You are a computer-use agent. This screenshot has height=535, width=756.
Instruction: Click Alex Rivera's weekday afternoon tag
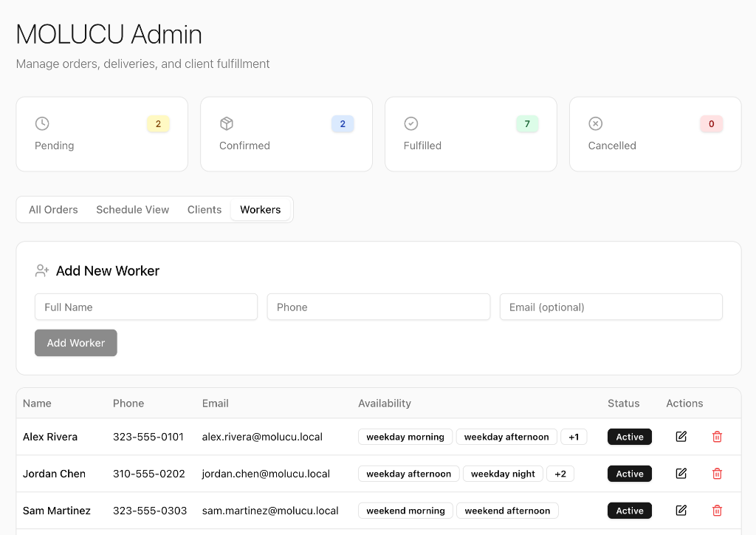point(506,437)
